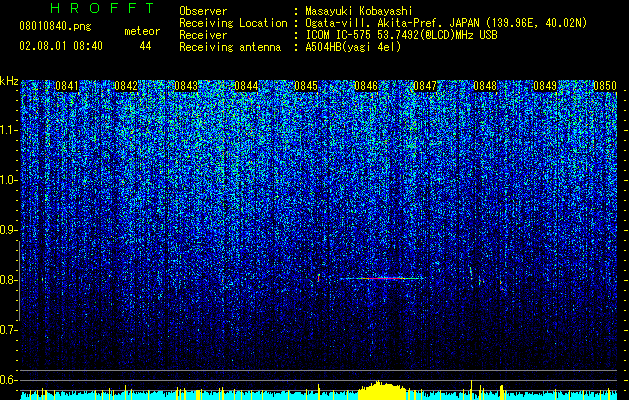Select the file name 08010840.png
The image size is (629, 400).
point(55,26)
